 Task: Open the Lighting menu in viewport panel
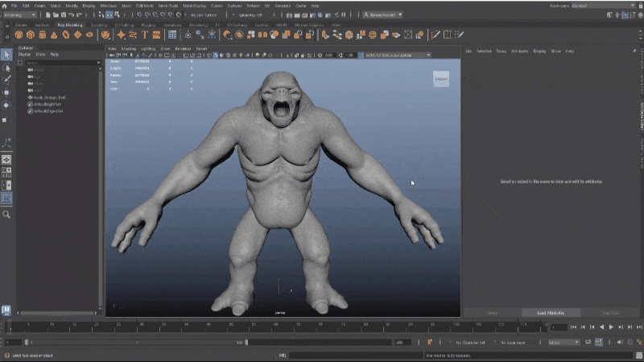tap(147, 48)
